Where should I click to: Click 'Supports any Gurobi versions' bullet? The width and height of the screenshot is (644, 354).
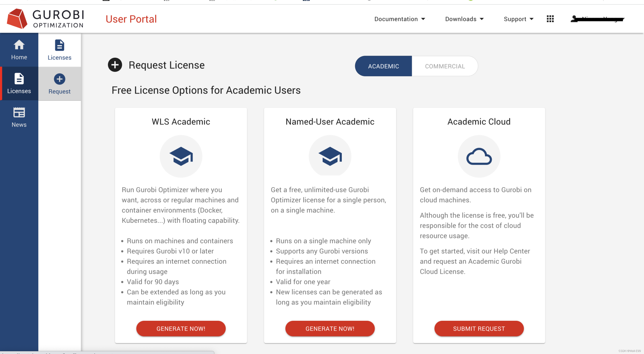click(x=322, y=251)
